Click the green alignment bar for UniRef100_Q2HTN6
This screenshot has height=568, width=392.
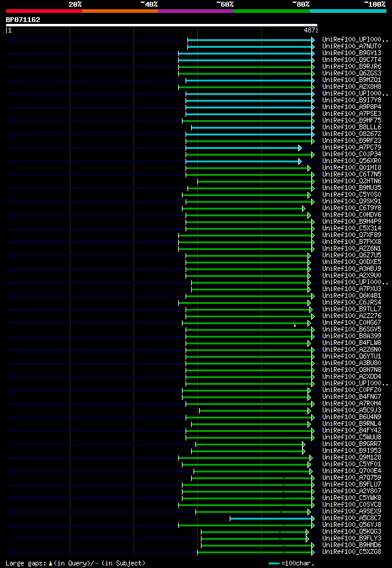(x=256, y=181)
